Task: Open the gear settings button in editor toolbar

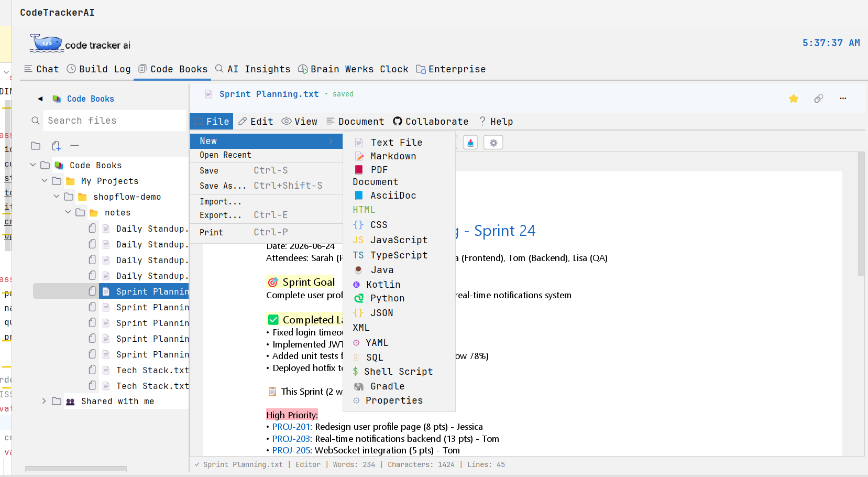Action: click(493, 143)
